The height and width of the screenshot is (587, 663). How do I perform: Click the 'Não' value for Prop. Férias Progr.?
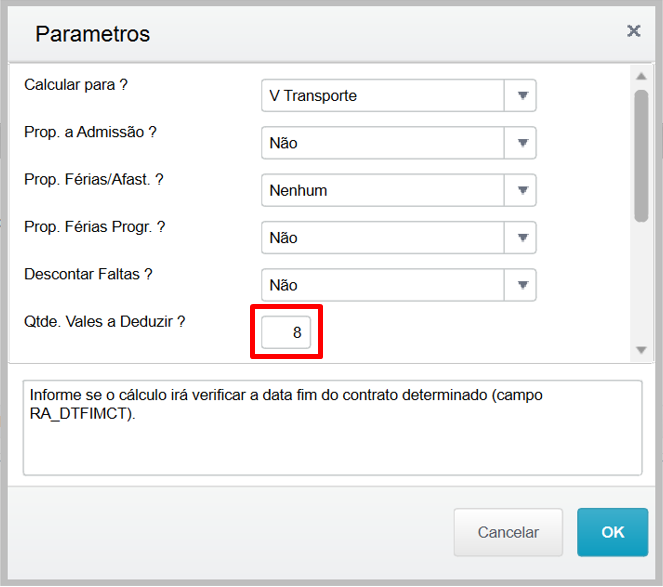[x=383, y=238]
